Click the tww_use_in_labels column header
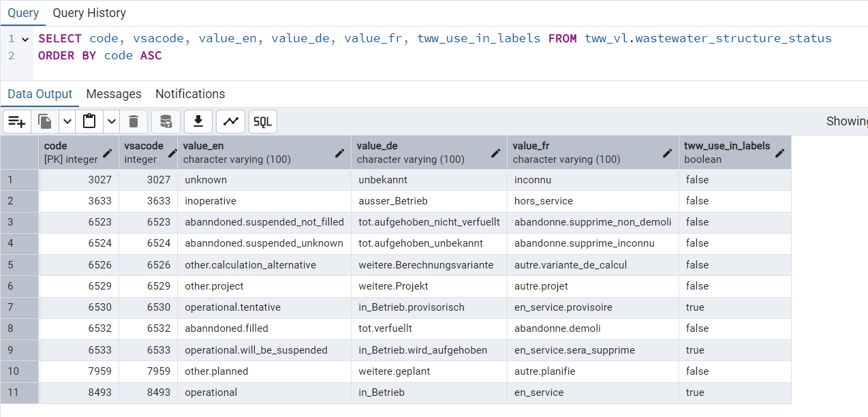868x417 pixels. click(735, 153)
